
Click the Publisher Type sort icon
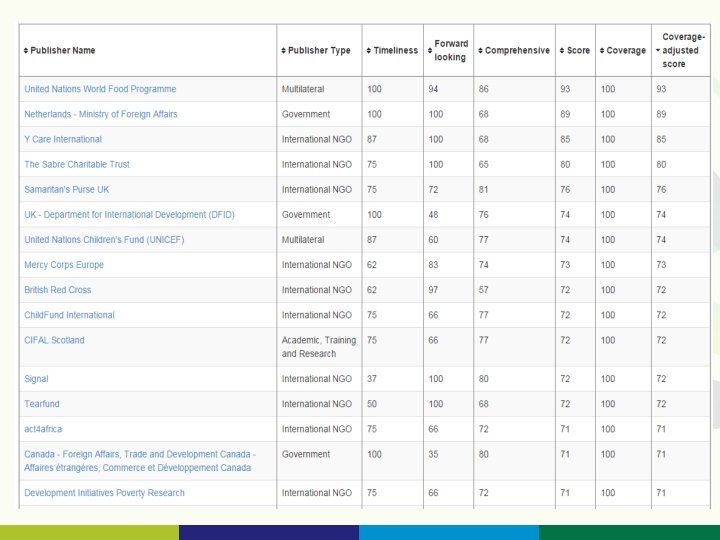tap(283, 51)
